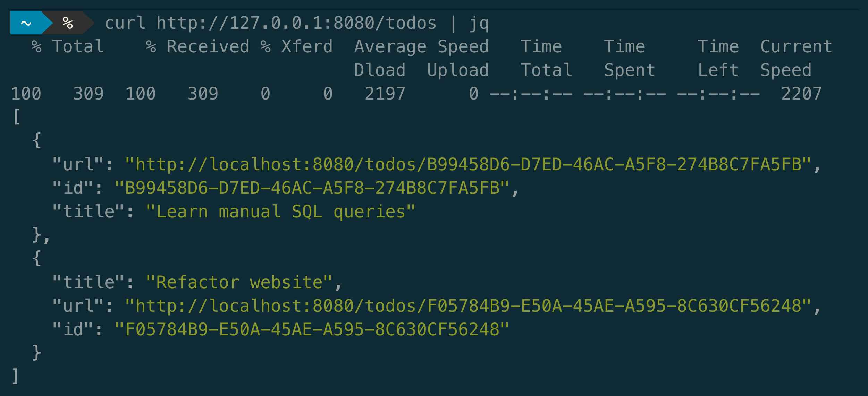Click the pipe symbol in the command
Image resolution: width=868 pixels, height=396 pixels.
453,23
